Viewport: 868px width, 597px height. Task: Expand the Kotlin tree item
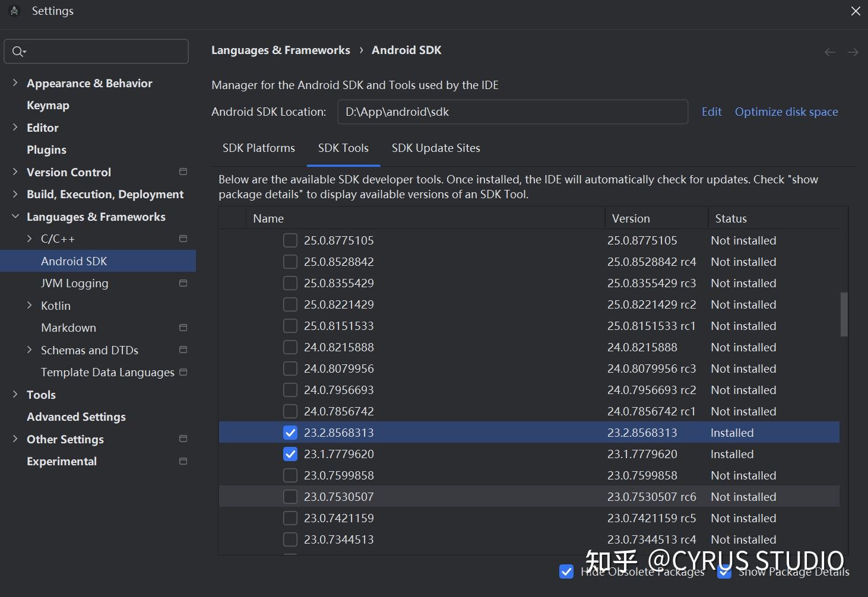[30, 305]
